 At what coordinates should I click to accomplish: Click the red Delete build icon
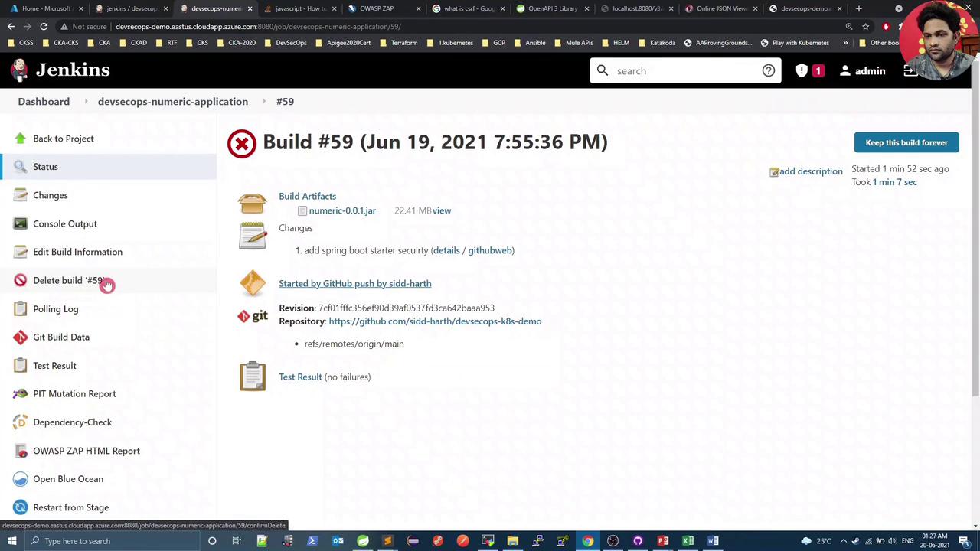click(x=21, y=280)
